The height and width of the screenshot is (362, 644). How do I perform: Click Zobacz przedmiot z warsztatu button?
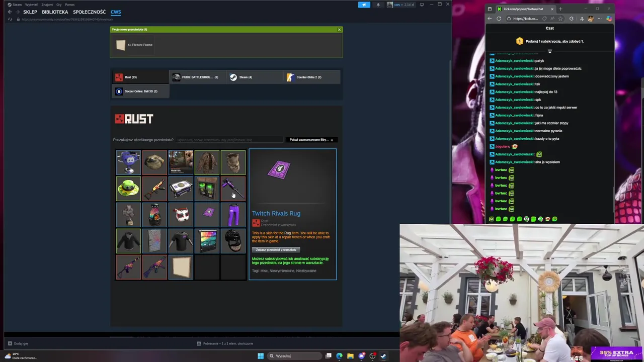pyautogui.click(x=276, y=249)
